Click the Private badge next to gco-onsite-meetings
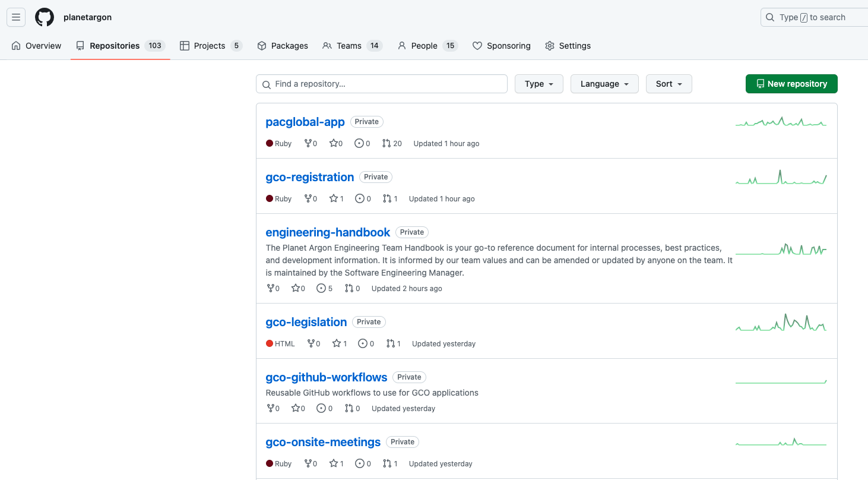The height and width of the screenshot is (480, 868). pyautogui.click(x=403, y=442)
